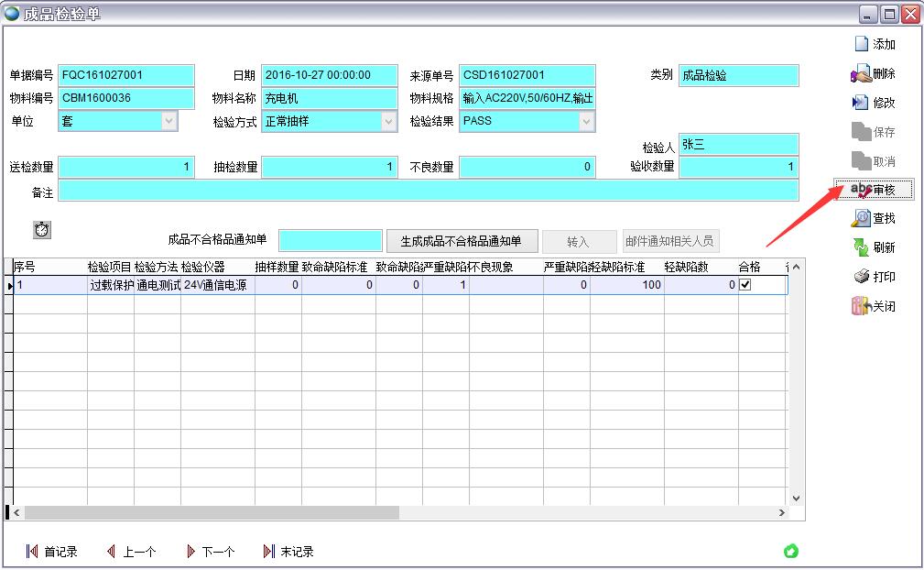The image size is (924, 570).
Task: Click the green status icon at bottom right
Action: tap(793, 551)
